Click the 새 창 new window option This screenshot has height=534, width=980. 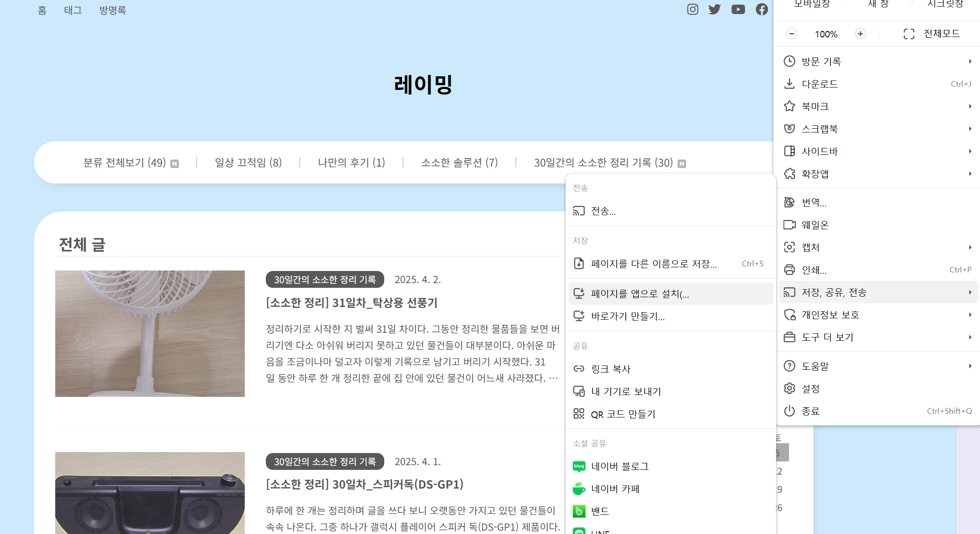[878, 4]
